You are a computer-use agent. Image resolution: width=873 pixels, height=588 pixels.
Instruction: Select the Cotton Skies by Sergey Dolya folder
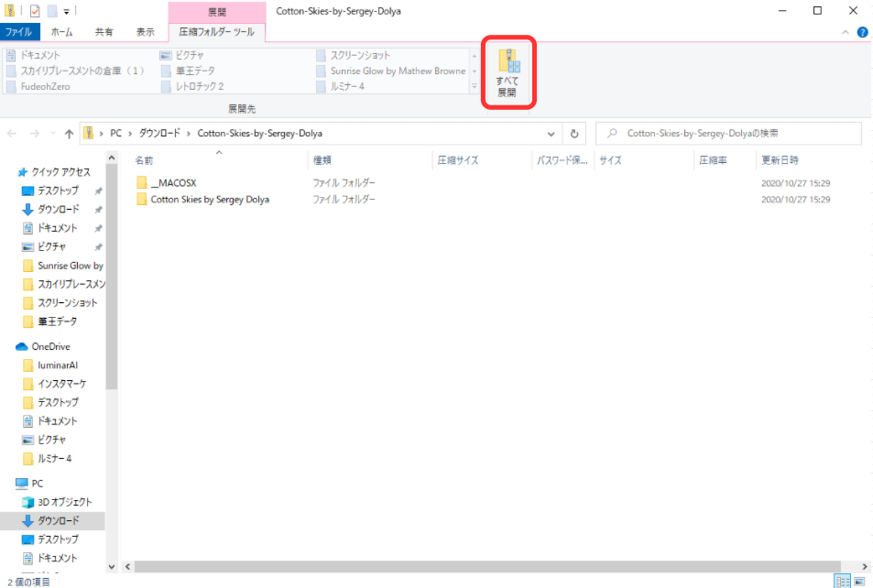(x=203, y=200)
